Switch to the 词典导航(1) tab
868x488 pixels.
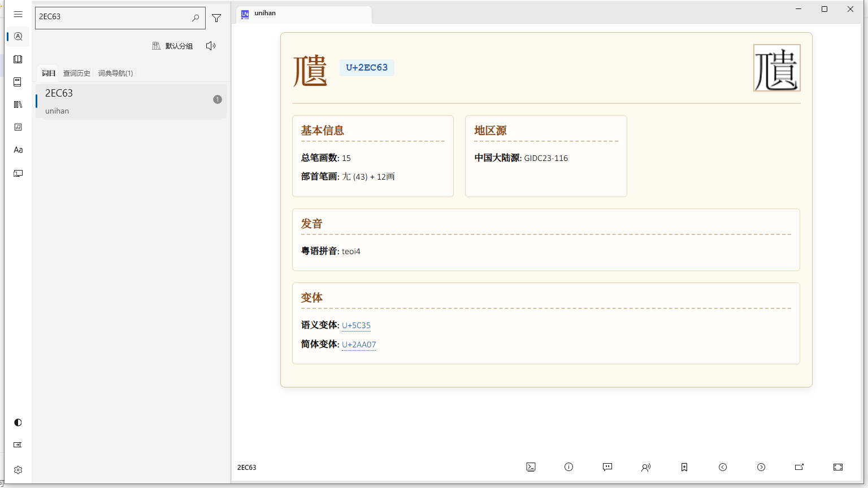[x=115, y=73]
